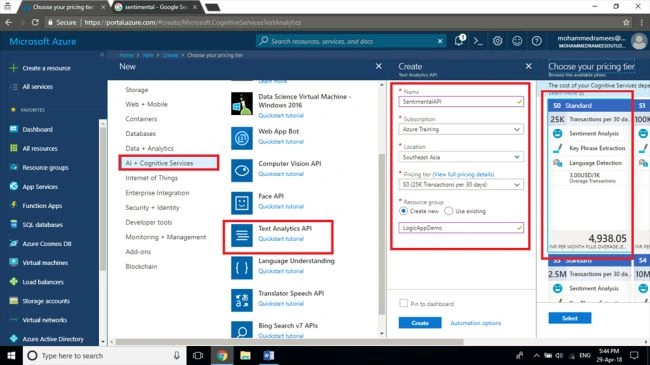Expand the Location dropdown
This screenshot has width=650, height=365.
[461, 157]
